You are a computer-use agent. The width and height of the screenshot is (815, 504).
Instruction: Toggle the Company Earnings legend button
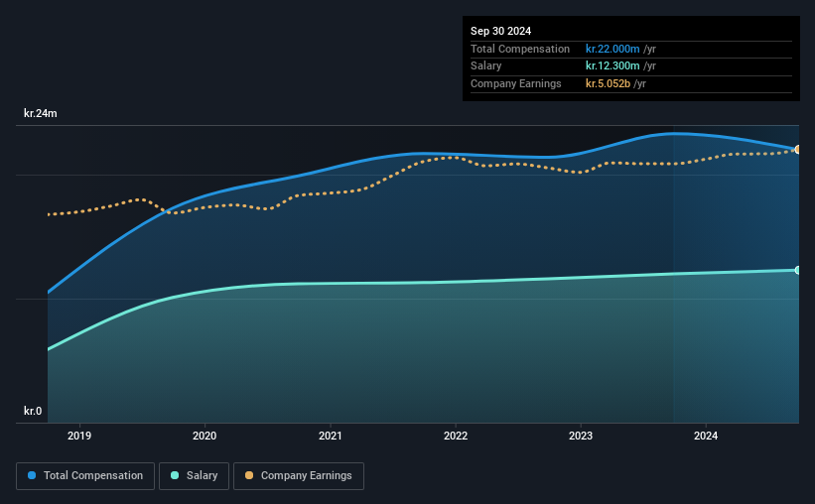point(299,476)
